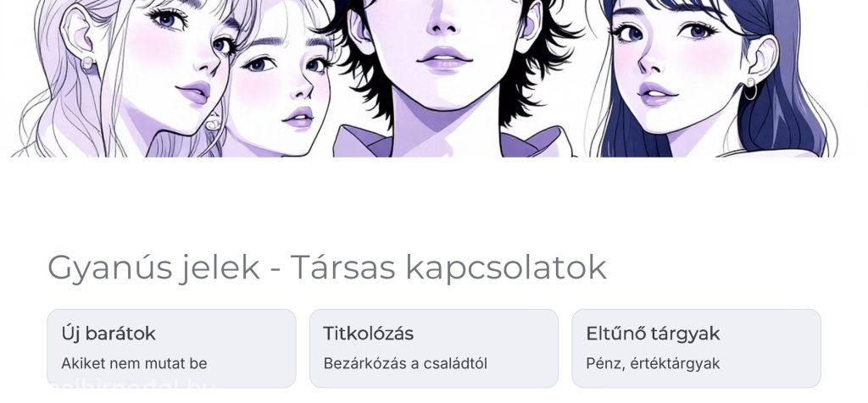
Task: Click the Bezárkózás a családtól description
Action: [x=405, y=364]
